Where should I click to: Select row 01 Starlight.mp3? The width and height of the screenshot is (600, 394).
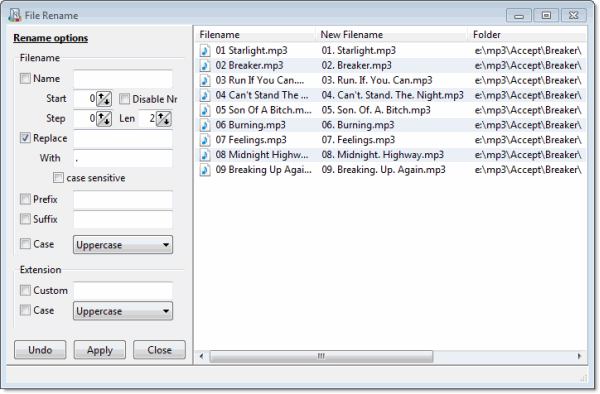(x=391, y=50)
